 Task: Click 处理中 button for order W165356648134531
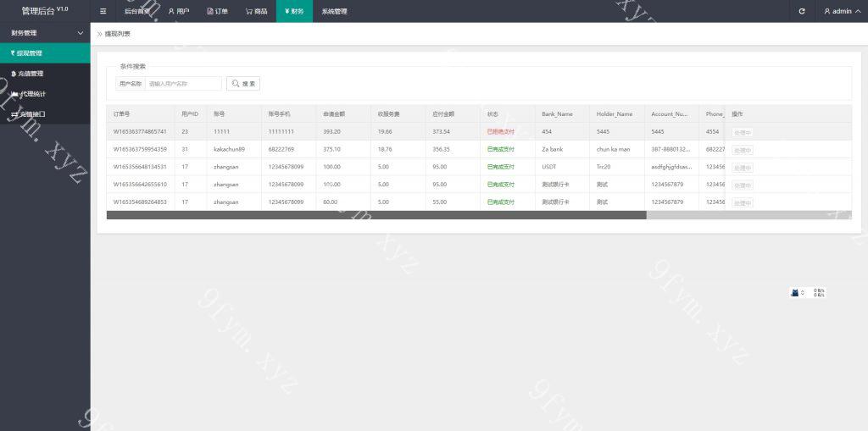(743, 168)
